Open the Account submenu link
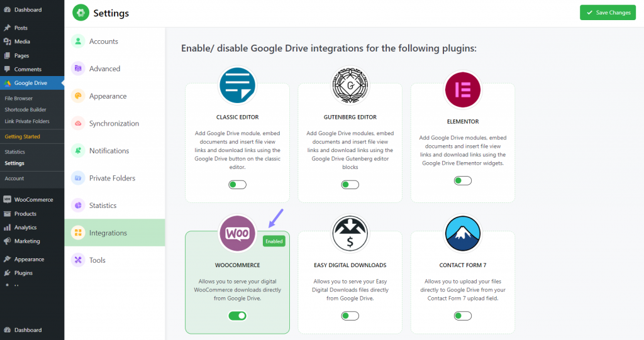 14,178
